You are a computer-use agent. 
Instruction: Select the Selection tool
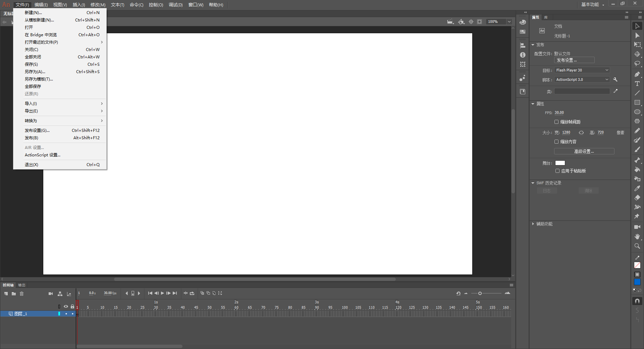pos(637,26)
